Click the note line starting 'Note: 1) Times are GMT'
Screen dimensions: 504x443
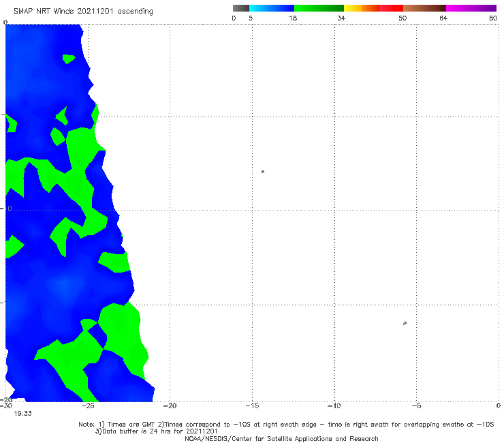[x=286, y=425]
